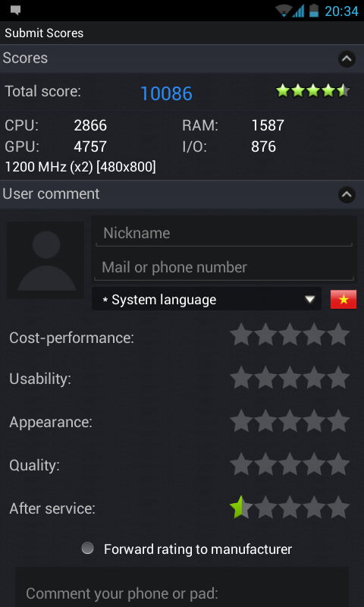Image resolution: width=364 pixels, height=607 pixels.
Task: Tap the total score value 10086
Action: 166,93
